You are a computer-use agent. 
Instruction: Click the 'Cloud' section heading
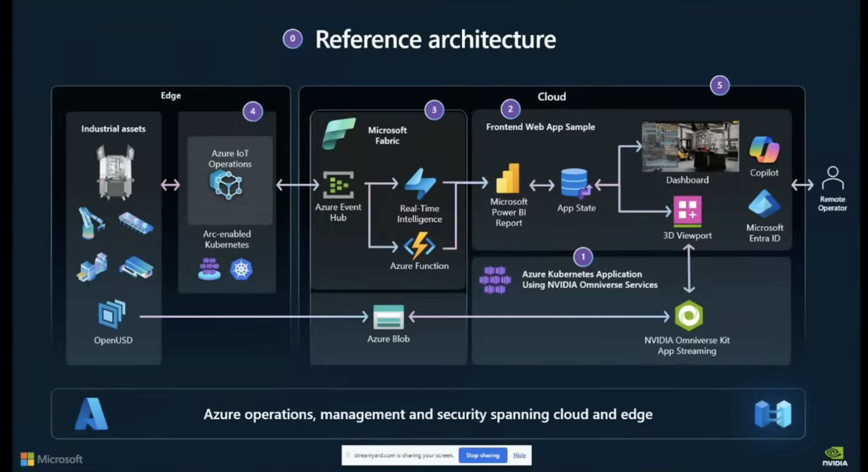click(x=551, y=96)
